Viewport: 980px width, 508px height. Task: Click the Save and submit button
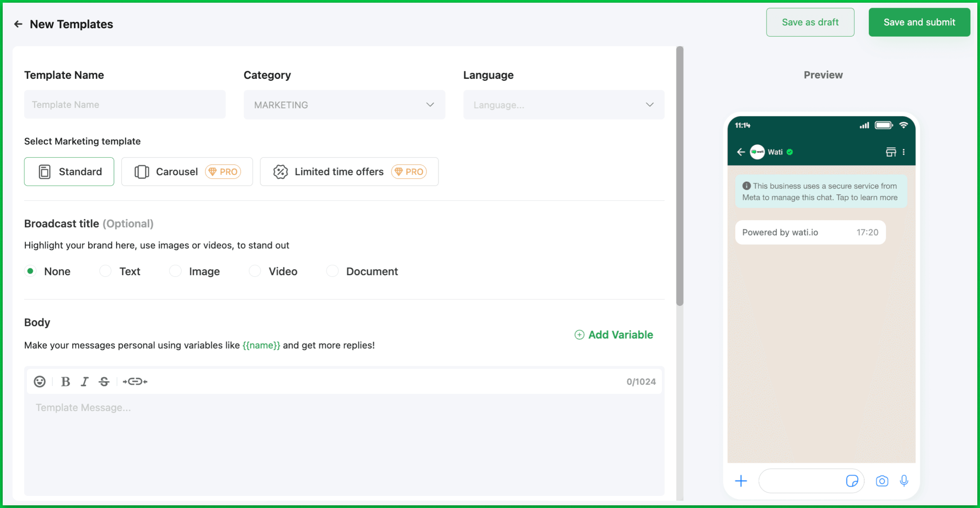(x=919, y=22)
